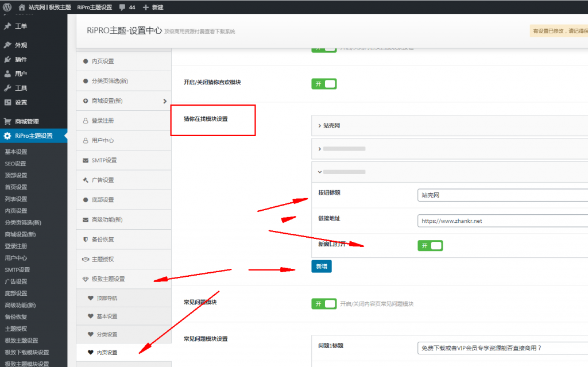This screenshot has width=588, height=367.
Task: Open 主题授权 in the WordPress sidebar
Action: point(16,329)
